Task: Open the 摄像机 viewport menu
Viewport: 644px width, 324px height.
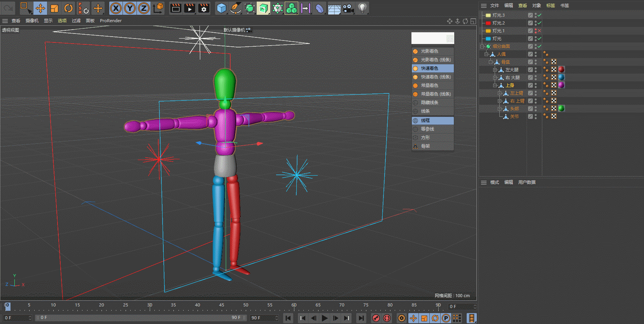Action: click(x=32, y=21)
